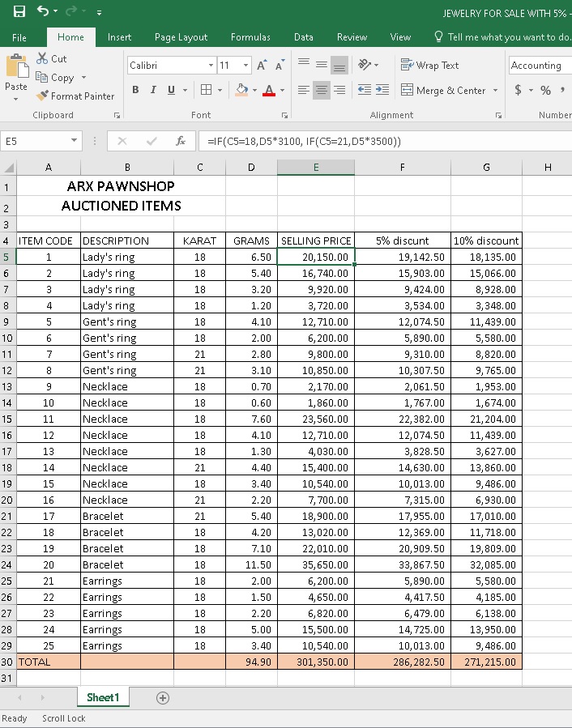Open the Font Color dropdown arrow

coord(282,90)
